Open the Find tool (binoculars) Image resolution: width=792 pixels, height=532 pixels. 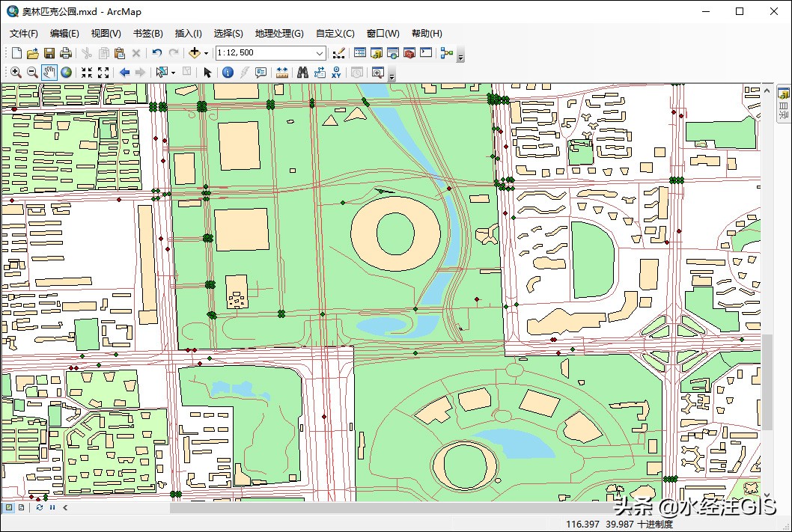[302, 72]
